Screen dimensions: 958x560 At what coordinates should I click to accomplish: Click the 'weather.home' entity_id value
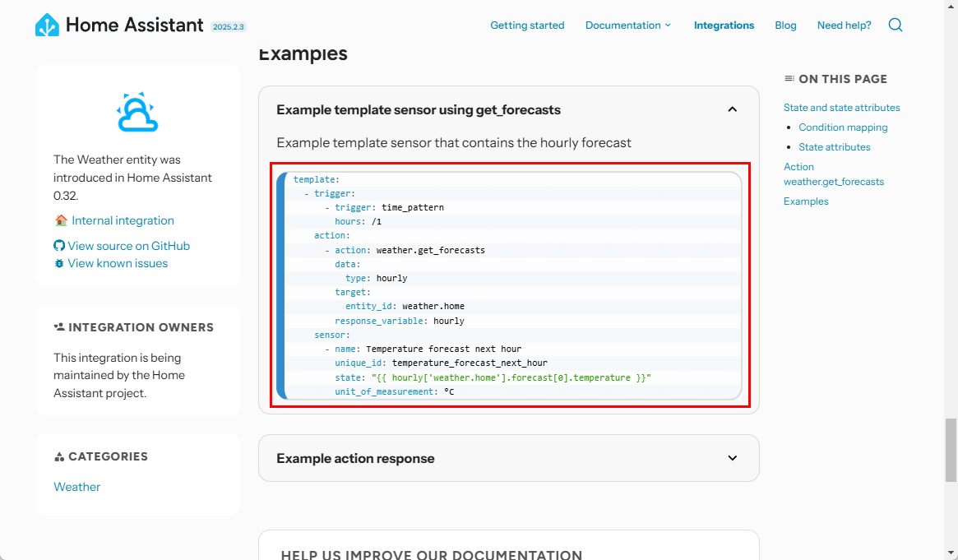[433, 306]
